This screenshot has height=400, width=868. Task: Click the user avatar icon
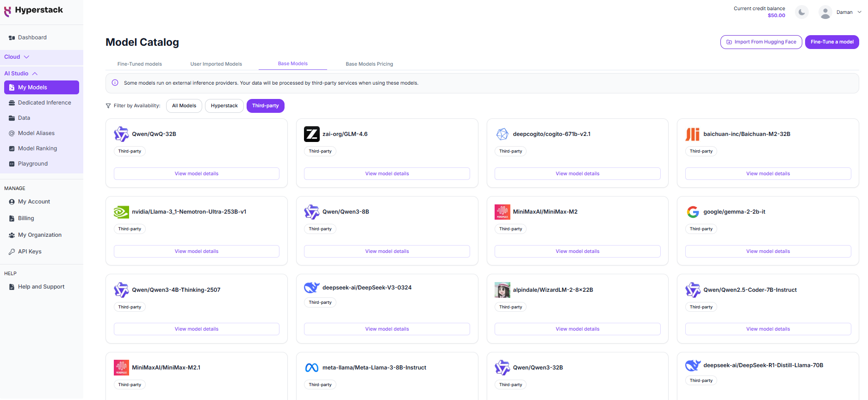[825, 12]
